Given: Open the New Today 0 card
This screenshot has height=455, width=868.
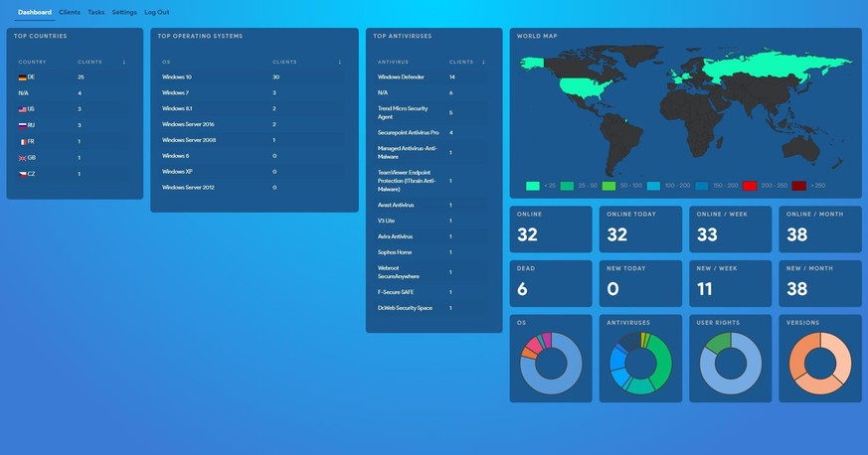Looking at the screenshot, I should click(640, 283).
